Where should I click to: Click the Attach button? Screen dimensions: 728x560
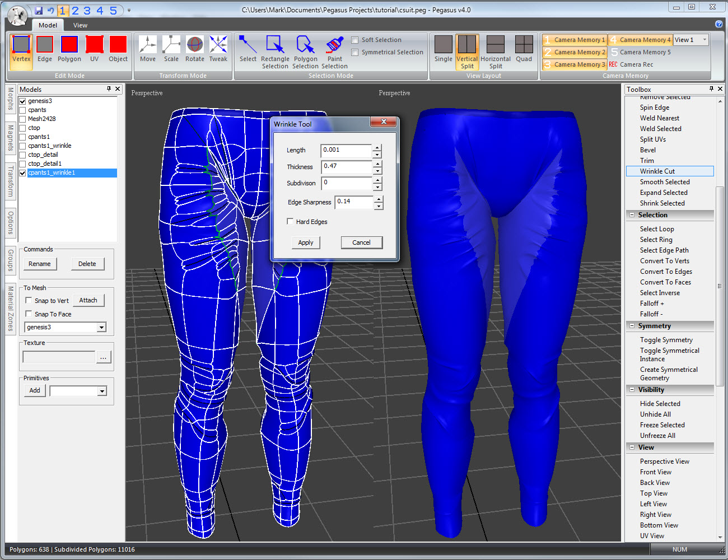pyautogui.click(x=88, y=300)
